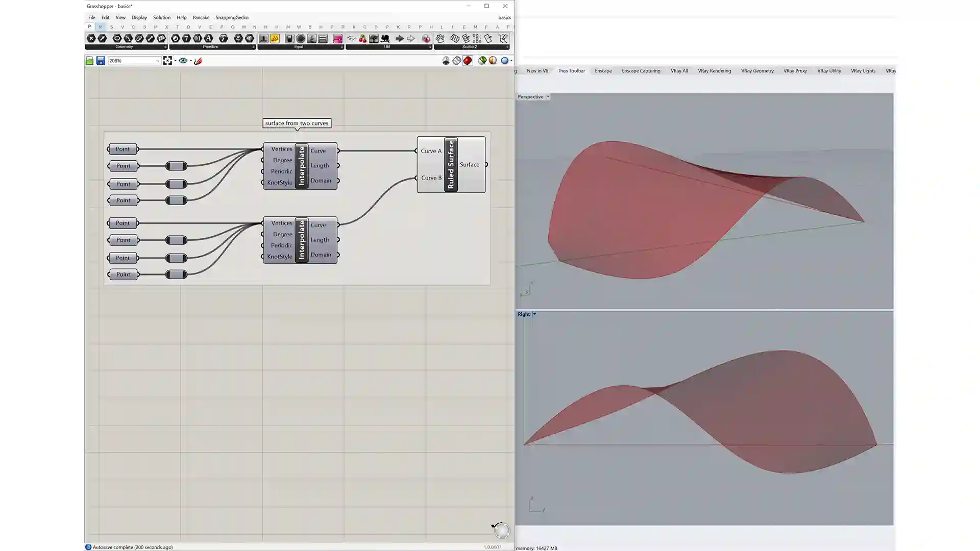The image size is (980, 551).
Task: Click the top Interpolate component
Action: coord(301,166)
